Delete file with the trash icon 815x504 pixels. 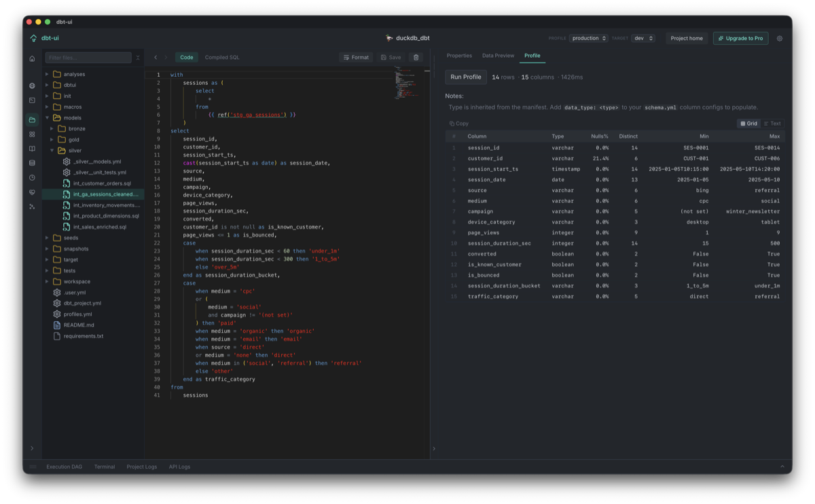416,58
